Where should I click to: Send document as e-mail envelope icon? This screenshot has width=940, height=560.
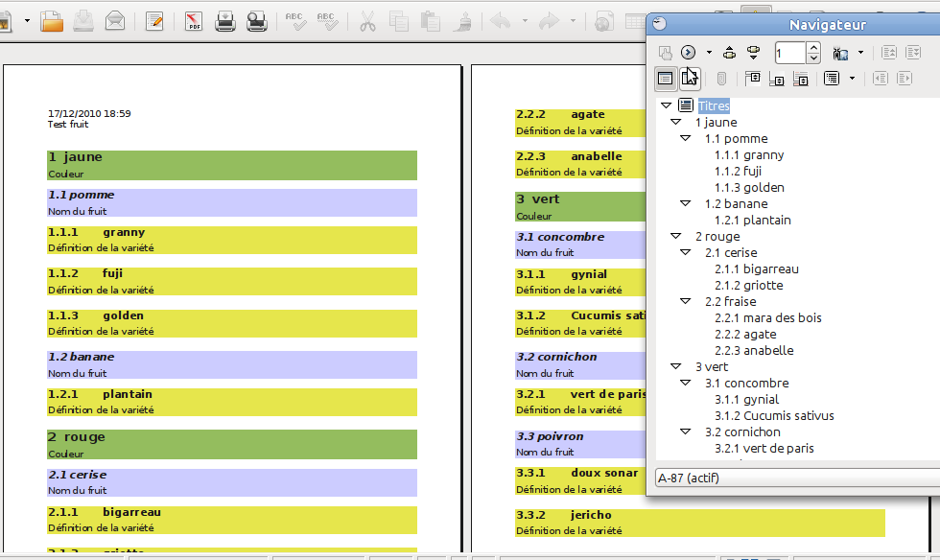pos(115,22)
